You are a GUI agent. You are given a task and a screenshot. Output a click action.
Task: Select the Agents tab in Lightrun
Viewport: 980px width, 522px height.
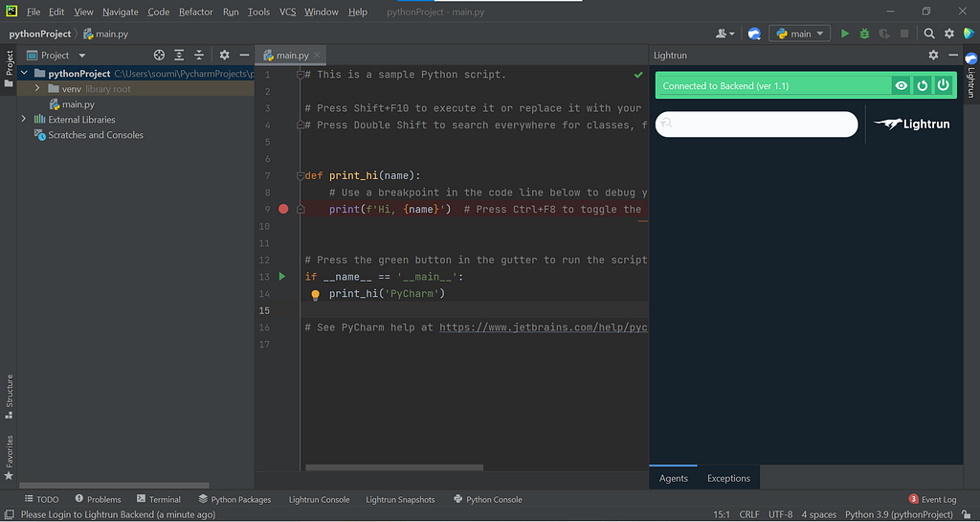[x=673, y=478]
